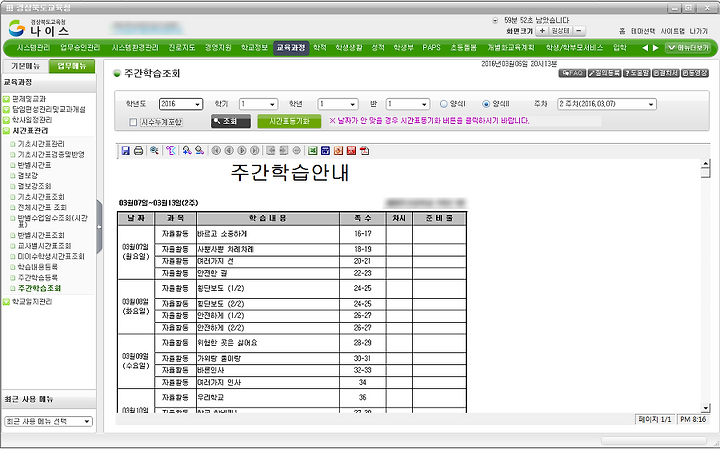This screenshot has height=449, width=720.
Task: Open the 학년도 dropdown showing 2016
Action: (x=181, y=104)
